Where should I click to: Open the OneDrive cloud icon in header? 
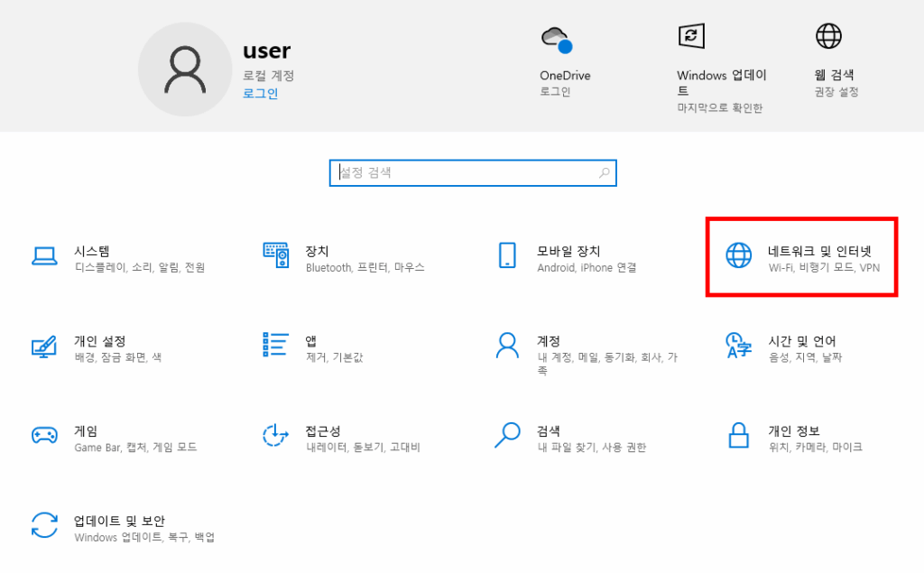tap(557, 40)
